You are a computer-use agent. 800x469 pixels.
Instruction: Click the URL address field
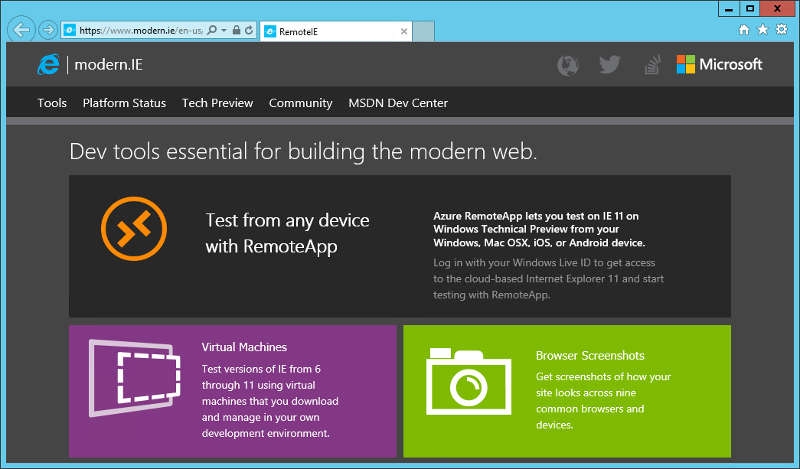coord(140,31)
